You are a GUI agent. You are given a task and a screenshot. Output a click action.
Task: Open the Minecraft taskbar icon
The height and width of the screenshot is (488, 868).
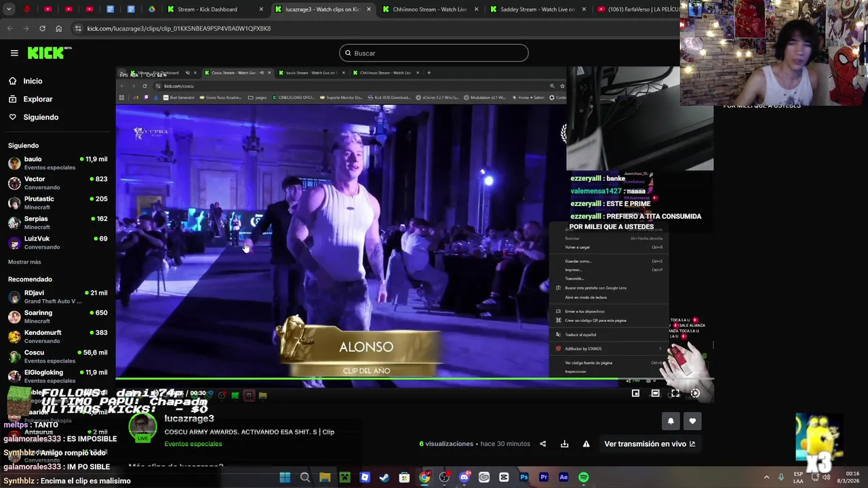point(344,477)
